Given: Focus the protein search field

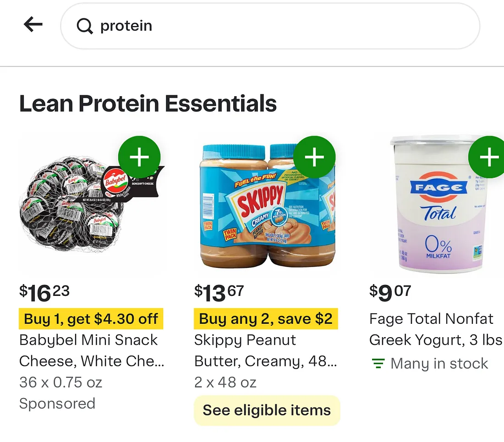Looking at the screenshot, I should coord(270,26).
